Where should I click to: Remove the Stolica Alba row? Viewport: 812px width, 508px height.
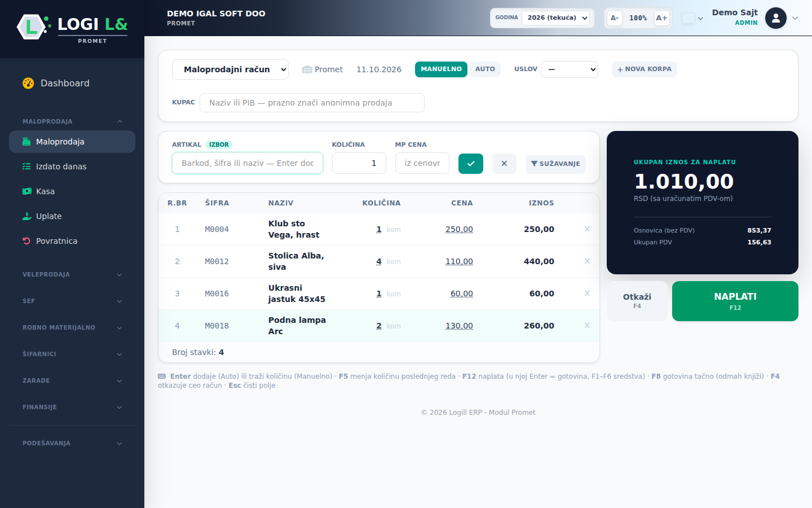point(587,261)
